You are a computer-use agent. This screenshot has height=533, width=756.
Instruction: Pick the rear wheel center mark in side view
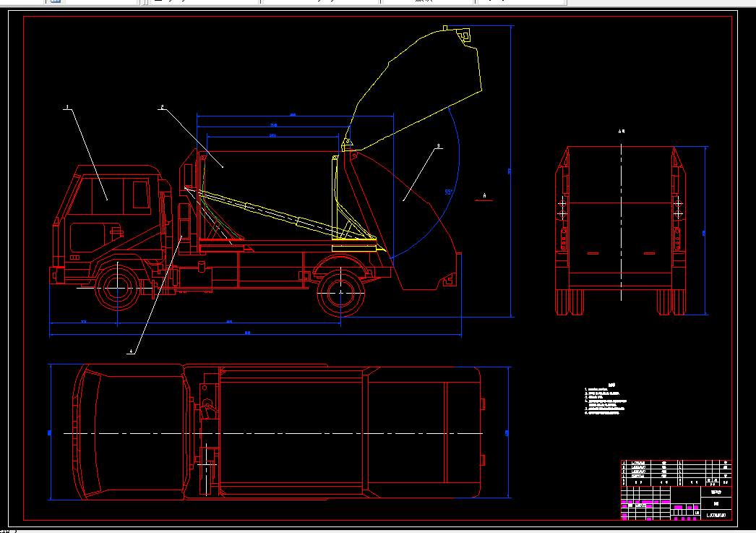click(341, 292)
